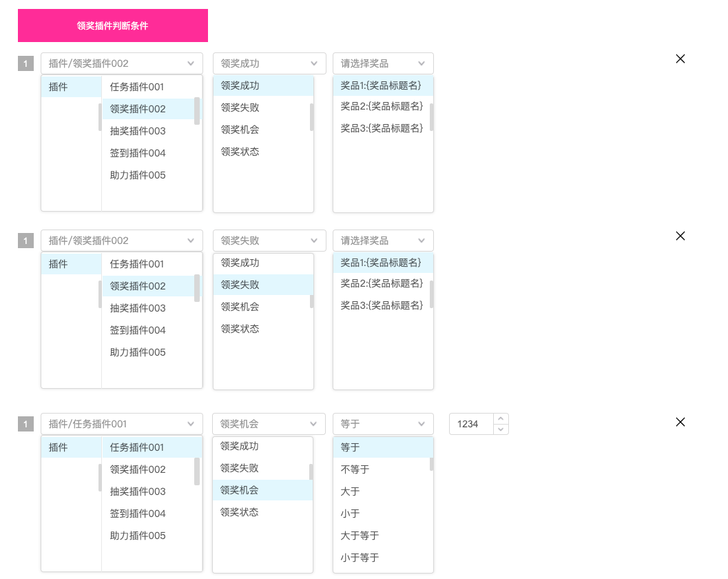
Task: Open the 领奖失败 dropdown selector
Action: 269,241
